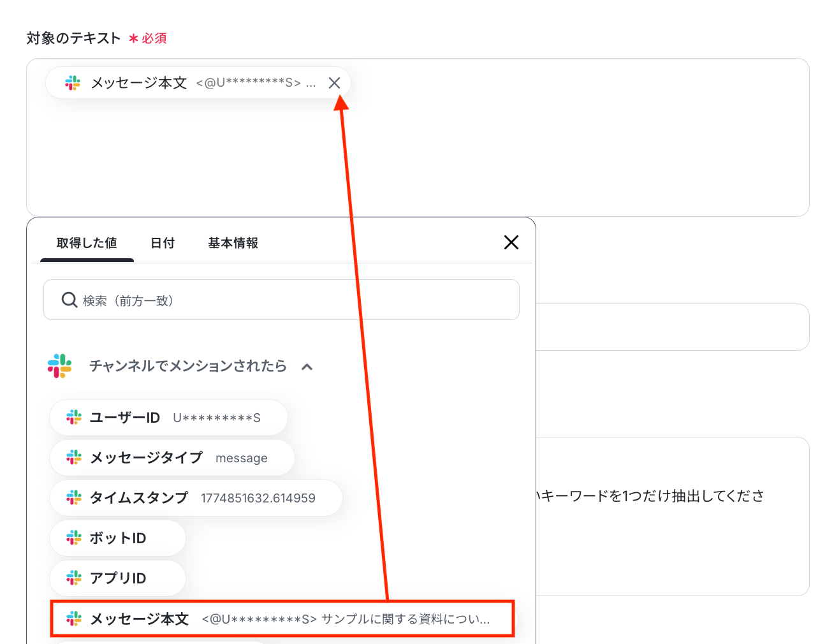
Task: Click the 1774851632.614959 timestamp value
Action: [258, 499]
